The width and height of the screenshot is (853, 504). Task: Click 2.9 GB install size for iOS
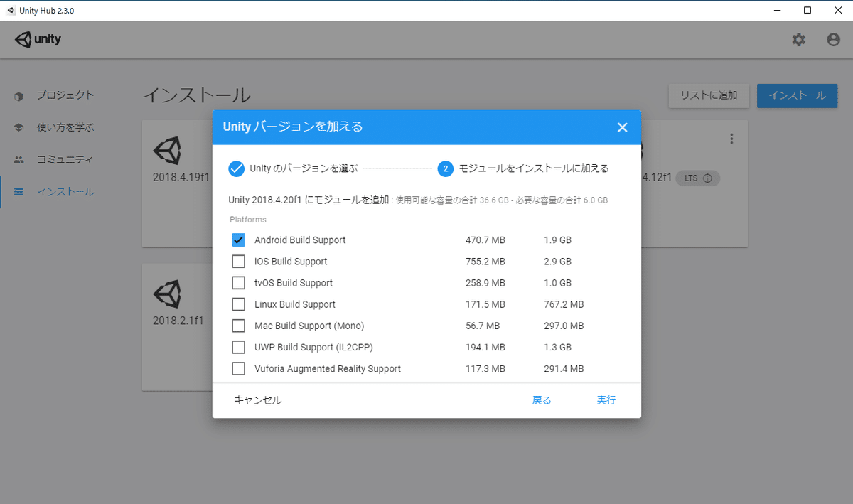click(557, 262)
